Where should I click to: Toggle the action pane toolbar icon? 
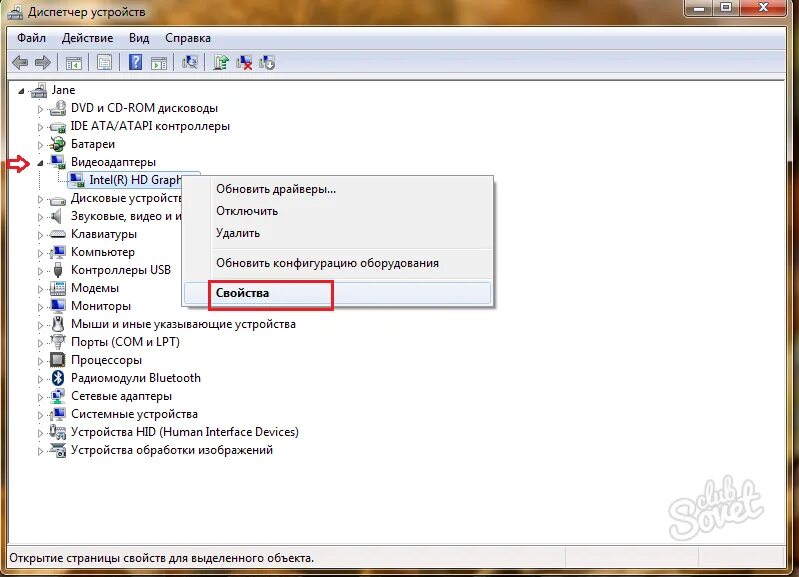tap(159, 63)
